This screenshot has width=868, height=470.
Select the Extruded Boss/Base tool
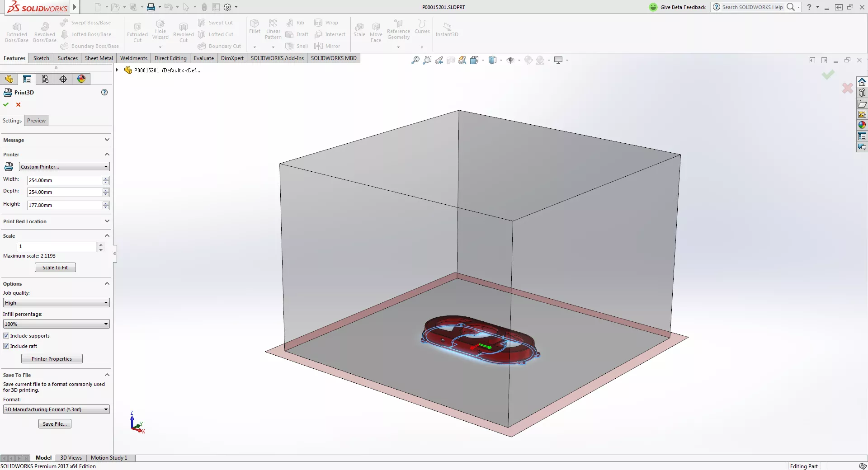click(x=16, y=32)
